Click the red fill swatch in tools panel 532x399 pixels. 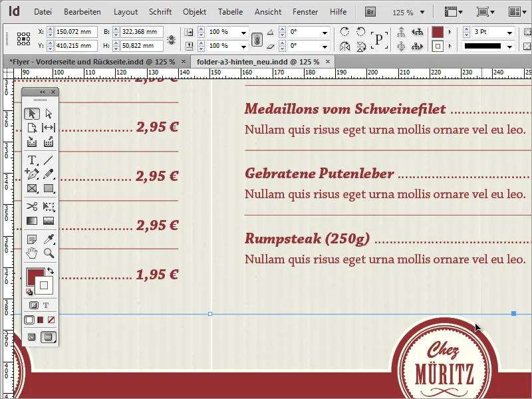(33, 275)
